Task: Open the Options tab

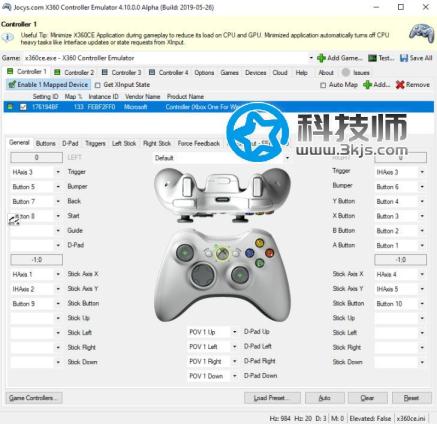Action: (204, 72)
